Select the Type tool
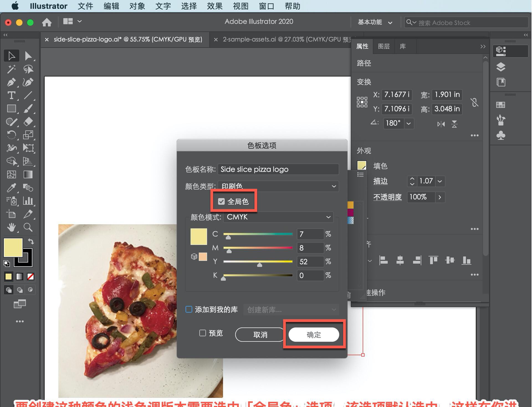This screenshot has width=532, height=407. (x=11, y=95)
